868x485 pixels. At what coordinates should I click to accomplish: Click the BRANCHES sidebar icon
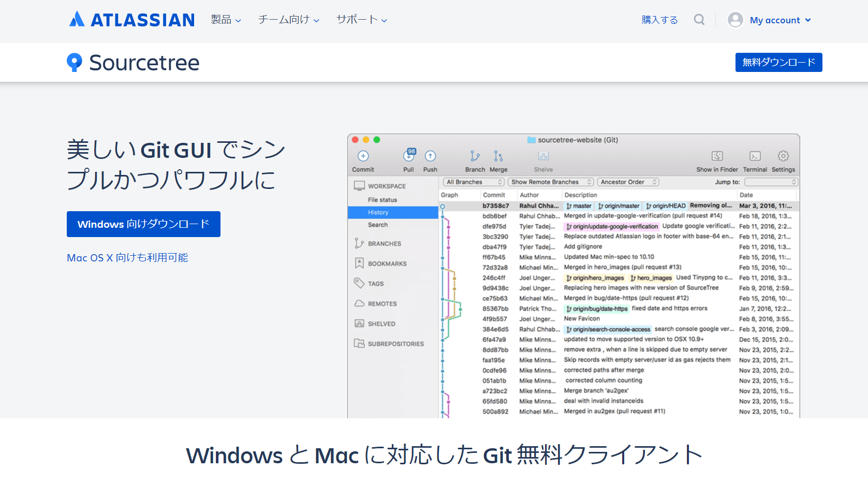(359, 243)
